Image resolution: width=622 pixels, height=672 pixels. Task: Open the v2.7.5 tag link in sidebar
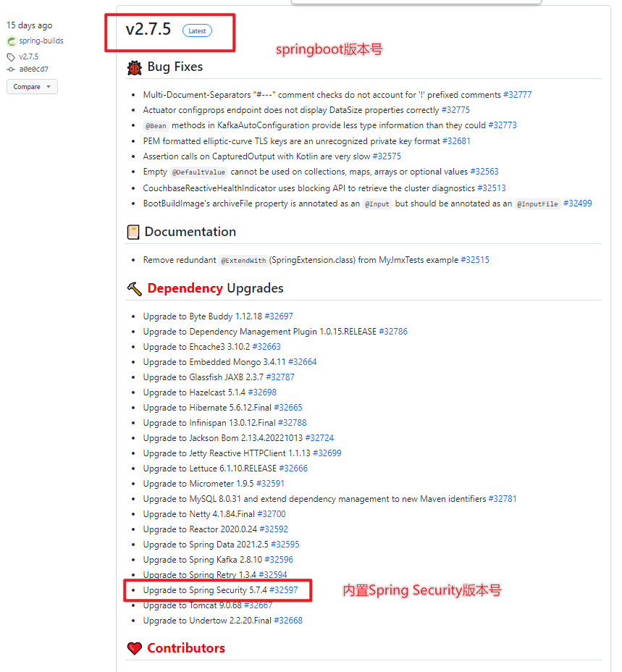tap(29, 56)
